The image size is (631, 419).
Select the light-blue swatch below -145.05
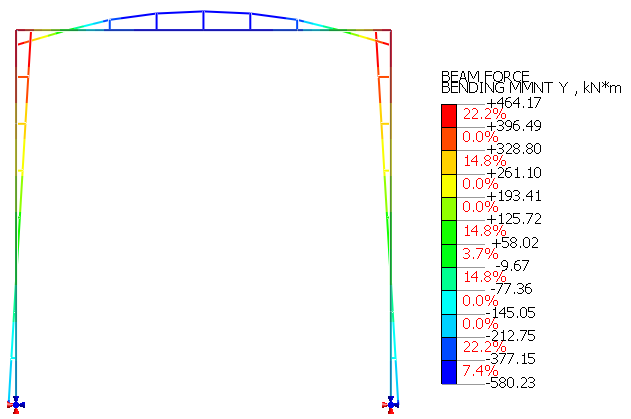tap(449, 326)
